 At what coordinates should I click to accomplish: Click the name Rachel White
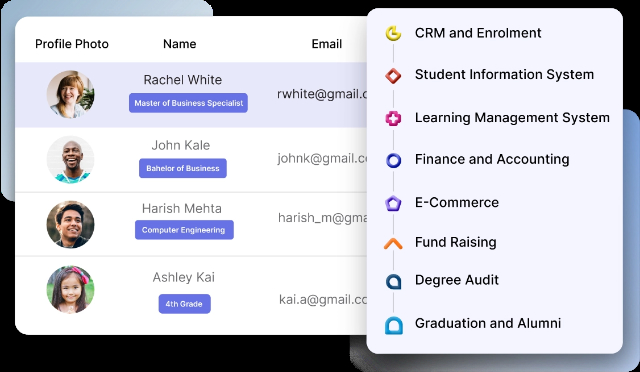(182, 80)
